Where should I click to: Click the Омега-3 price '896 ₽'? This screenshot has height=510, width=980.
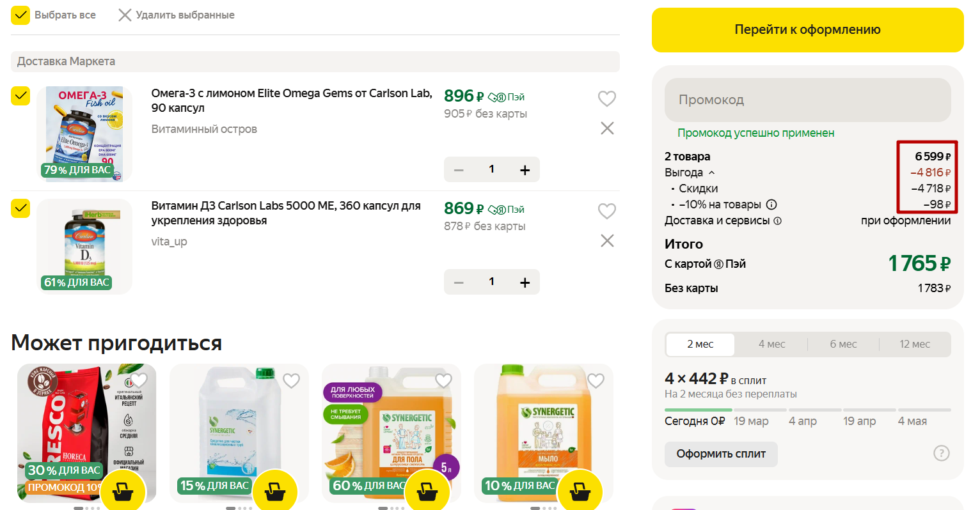coord(464,96)
